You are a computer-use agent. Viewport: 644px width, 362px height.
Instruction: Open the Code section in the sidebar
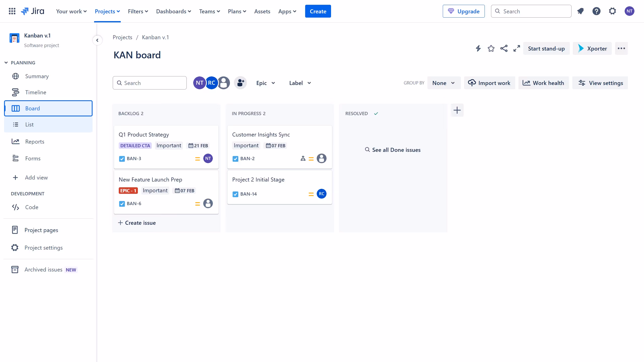point(31,207)
